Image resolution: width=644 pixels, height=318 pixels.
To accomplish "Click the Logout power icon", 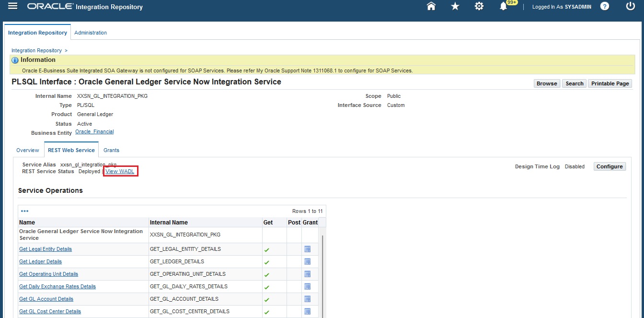I will pyautogui.click(x=631, y=6).
